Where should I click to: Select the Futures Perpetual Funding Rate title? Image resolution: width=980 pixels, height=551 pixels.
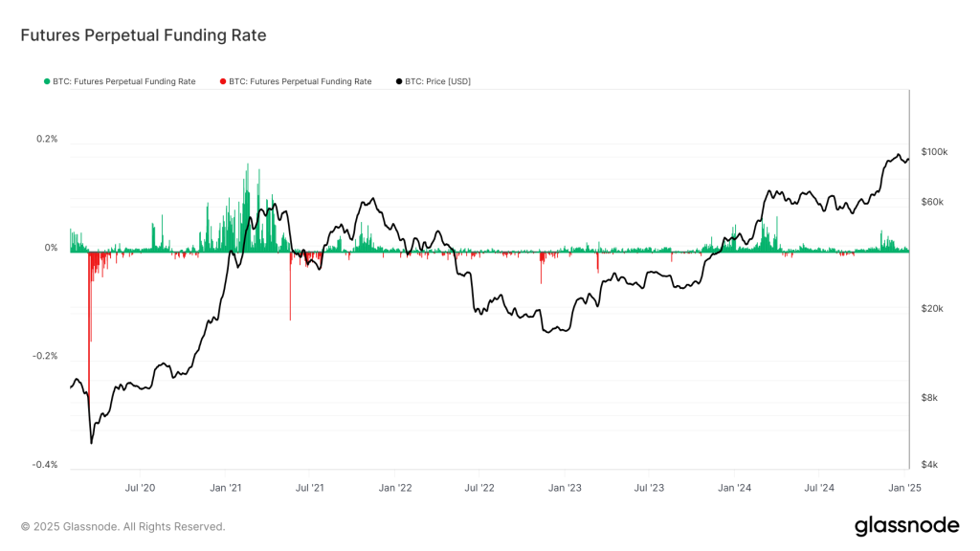tap(142, 35)
